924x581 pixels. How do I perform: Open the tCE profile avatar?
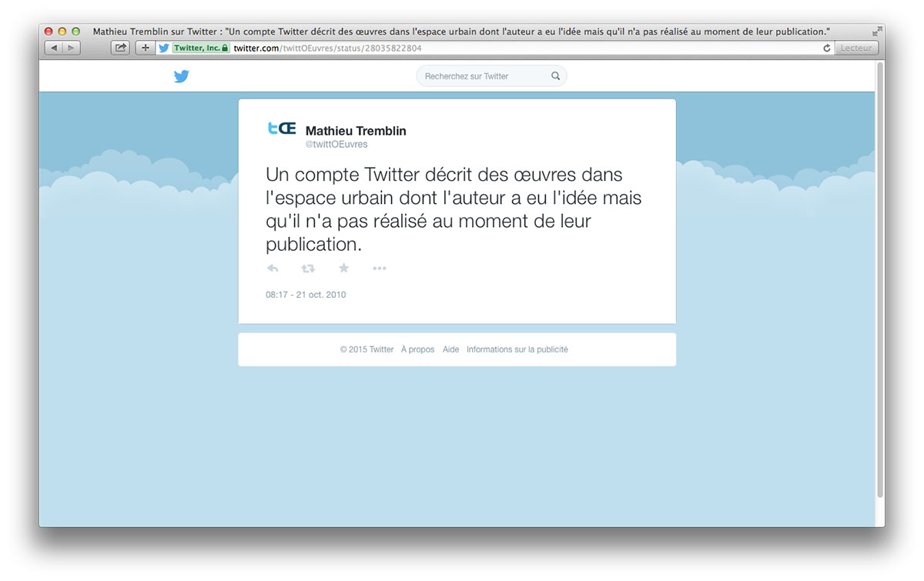point(282,129)
